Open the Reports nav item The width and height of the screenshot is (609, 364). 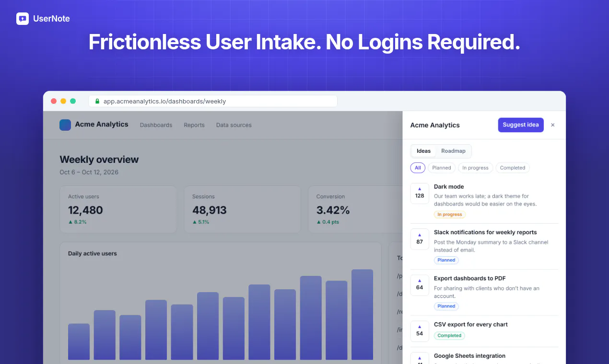tap(194, 125)
